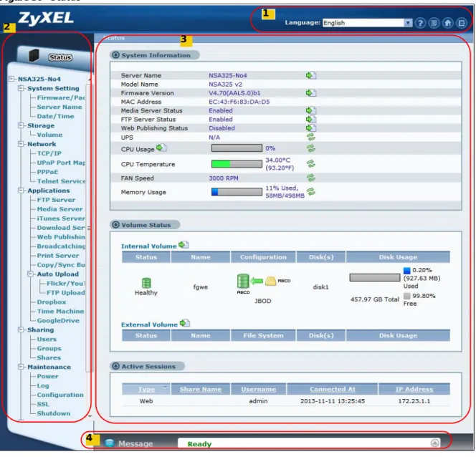Viewport: 476px width, 457px height.
Task: Click Web Publishing Status edit icon
Action: point(311,128)
